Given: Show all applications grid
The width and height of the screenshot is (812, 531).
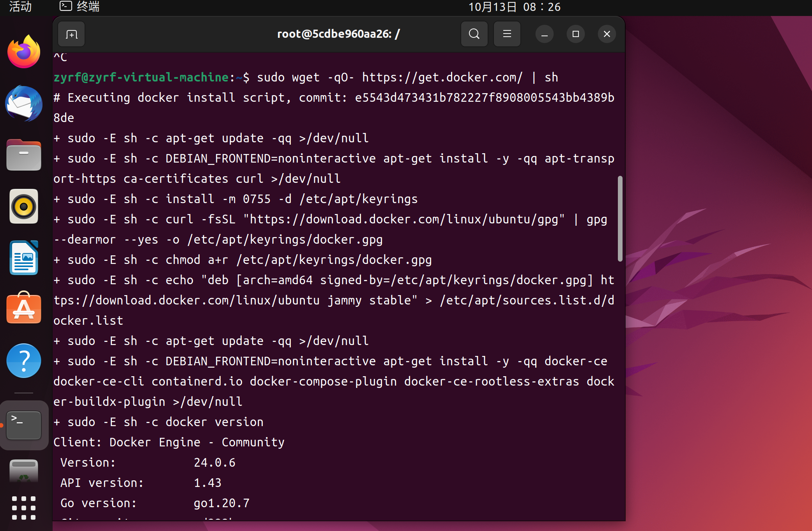Looking at the screenshot, I should [24, 508].
